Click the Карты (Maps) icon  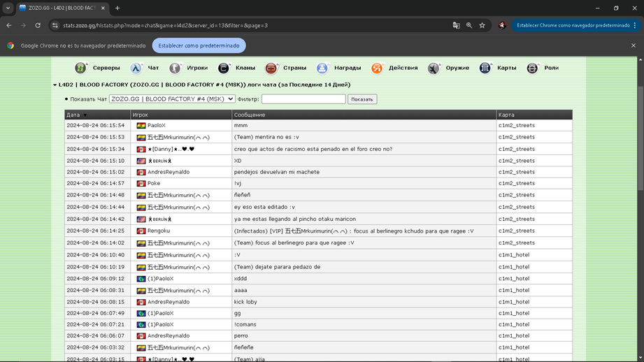tap(485, 68)
